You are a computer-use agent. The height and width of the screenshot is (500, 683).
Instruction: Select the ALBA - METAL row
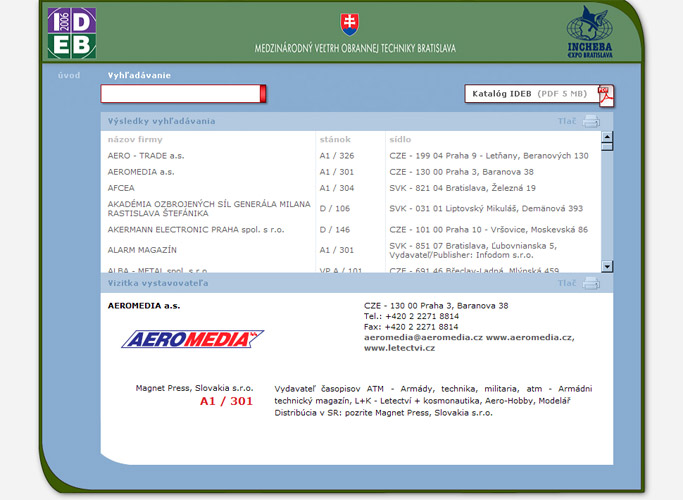pyautogui.click(x=351, y=270)
